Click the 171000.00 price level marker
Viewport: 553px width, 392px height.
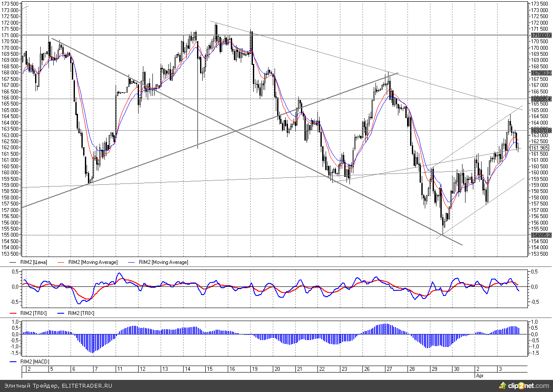pyautogui.click(x=541, y=35)
